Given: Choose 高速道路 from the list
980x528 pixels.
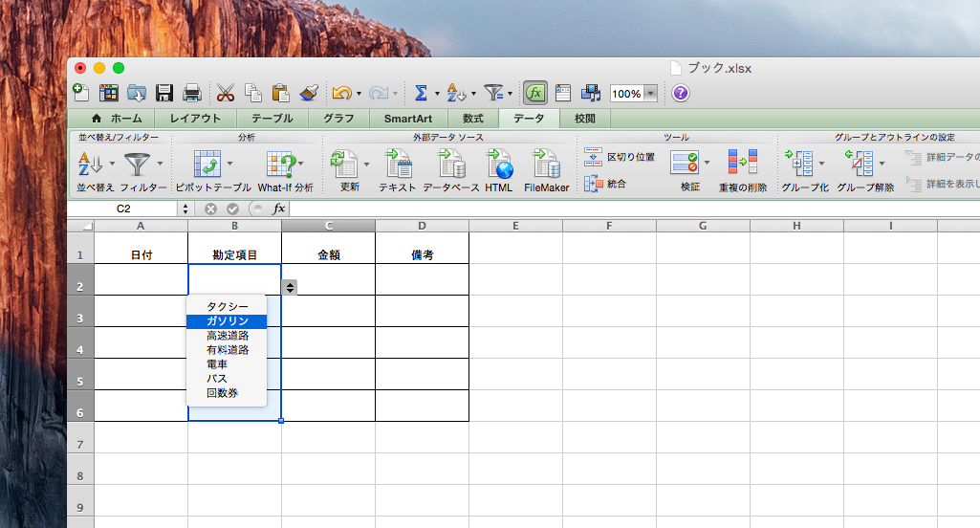Looking at the screenshot, I should point(227,336).
